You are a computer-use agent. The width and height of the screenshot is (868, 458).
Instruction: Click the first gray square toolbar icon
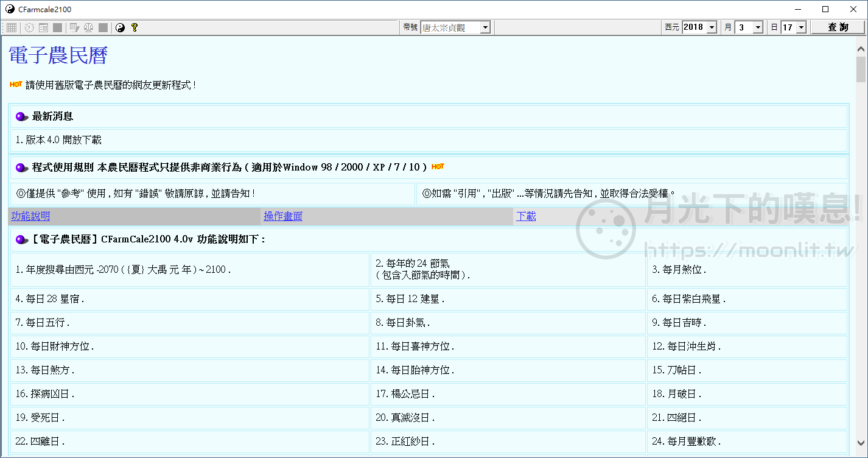coord(57,27)
